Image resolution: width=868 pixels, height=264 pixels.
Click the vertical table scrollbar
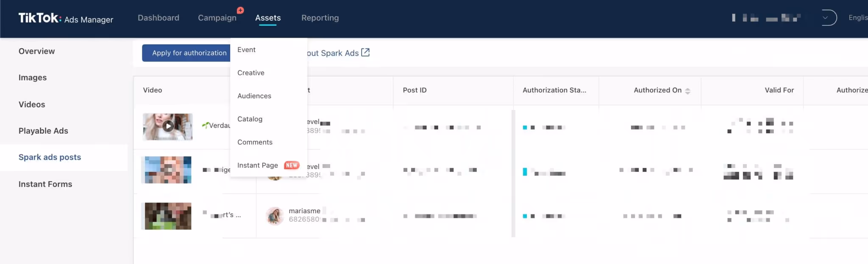tap(513, 173)
